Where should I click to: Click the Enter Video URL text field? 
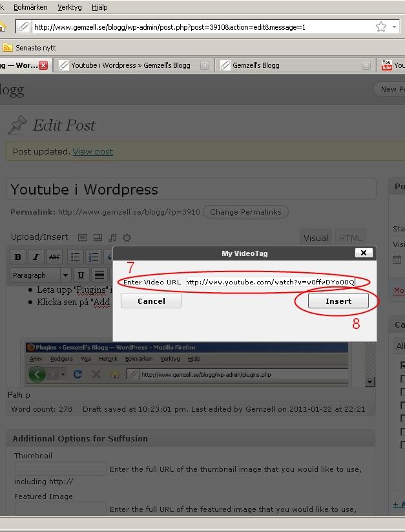(x=271, y=282)
